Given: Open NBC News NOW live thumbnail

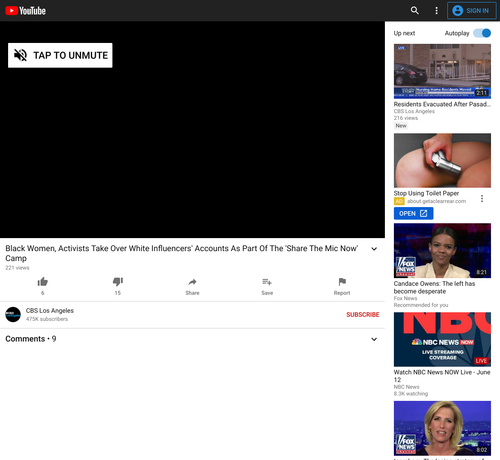Looking at the screenshot, I should tap(442, 339).
